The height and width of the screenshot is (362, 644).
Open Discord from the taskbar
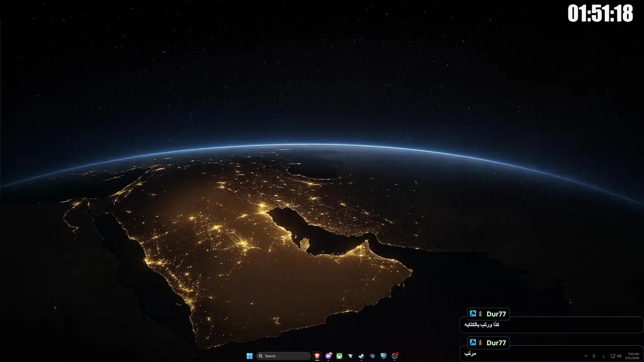(328, 355)
